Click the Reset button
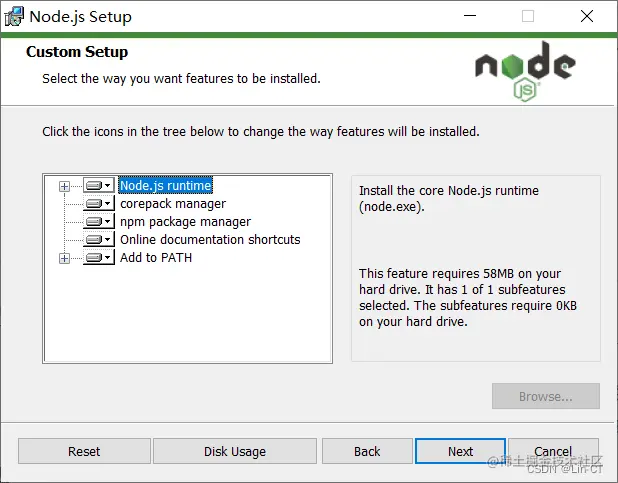This screenshot has width=618, height=483. [x=84, y=451]
